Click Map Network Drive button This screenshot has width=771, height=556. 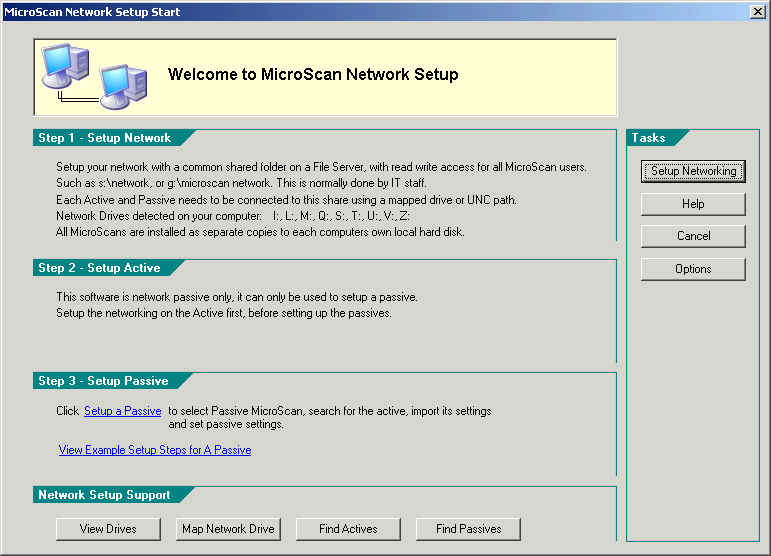click(x=228, y=529)
